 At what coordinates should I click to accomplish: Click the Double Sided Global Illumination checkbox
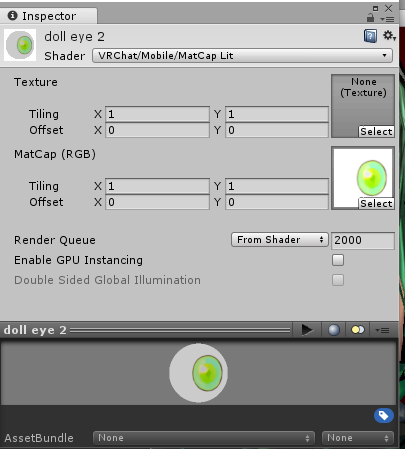(x=338, y=280)
